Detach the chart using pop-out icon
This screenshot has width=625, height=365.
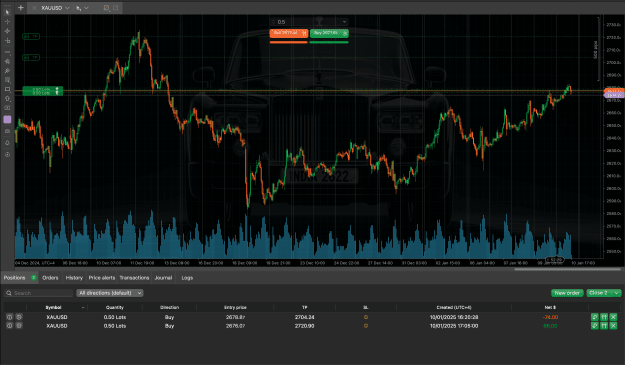click(116, 8)
